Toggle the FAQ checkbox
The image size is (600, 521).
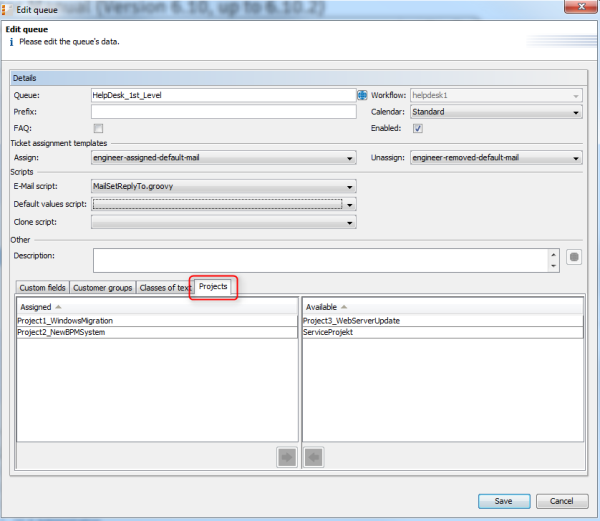tap(98, 128)
